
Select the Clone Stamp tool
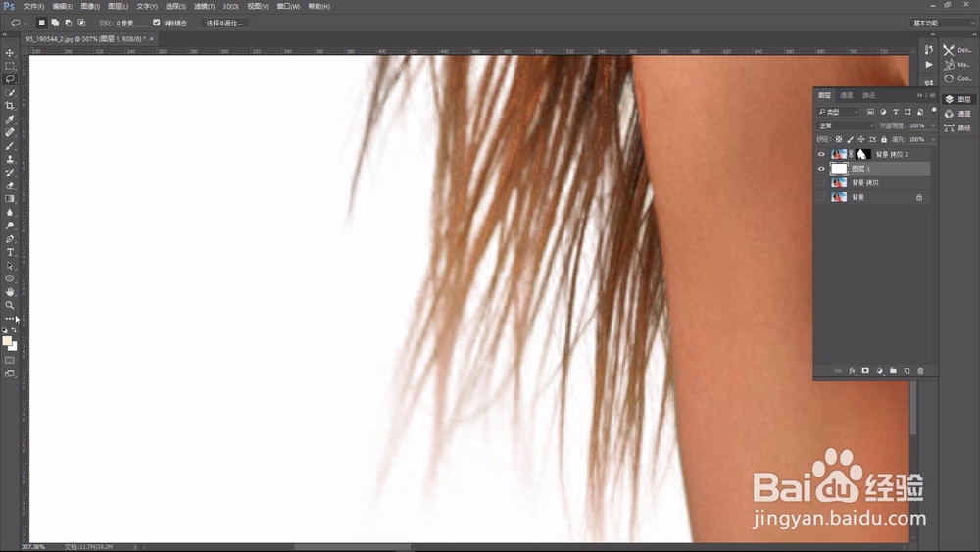[x=10, y=159]
